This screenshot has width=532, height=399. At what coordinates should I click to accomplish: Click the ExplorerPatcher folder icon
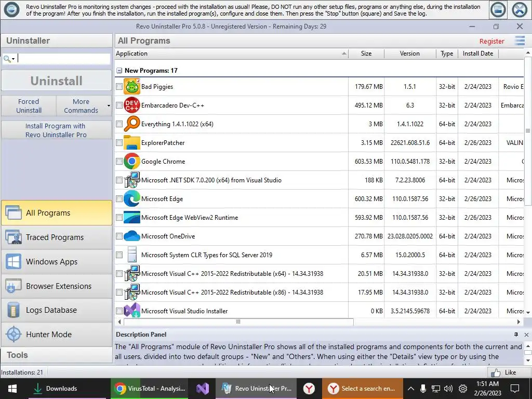pyautogui.click(x=132, y=142)
